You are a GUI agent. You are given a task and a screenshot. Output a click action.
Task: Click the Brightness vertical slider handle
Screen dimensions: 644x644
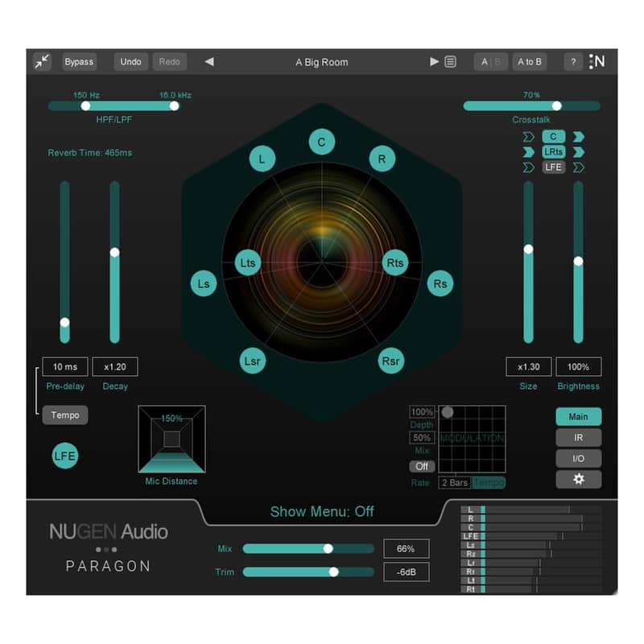point(578,261)
